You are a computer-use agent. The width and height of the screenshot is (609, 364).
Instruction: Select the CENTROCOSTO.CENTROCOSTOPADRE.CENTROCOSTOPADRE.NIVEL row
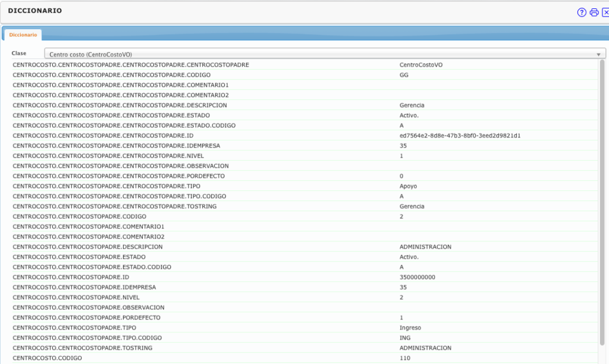109,156
